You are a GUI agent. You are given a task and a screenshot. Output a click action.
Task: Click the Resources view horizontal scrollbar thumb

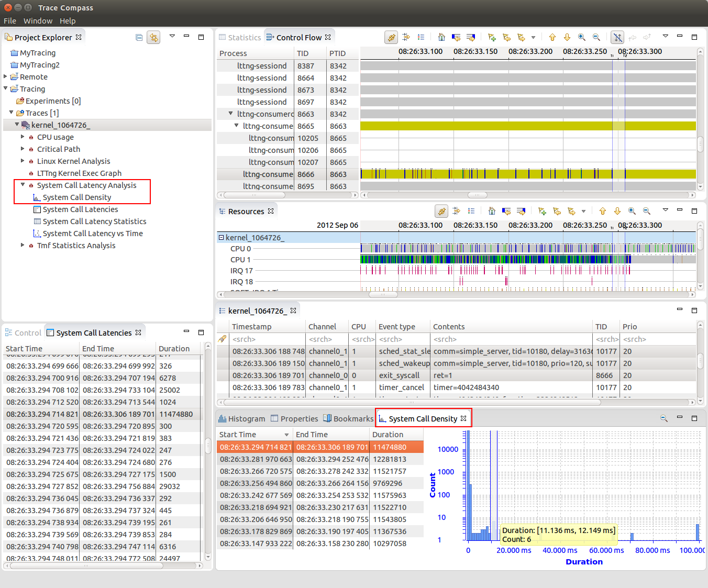coord(383,295)
